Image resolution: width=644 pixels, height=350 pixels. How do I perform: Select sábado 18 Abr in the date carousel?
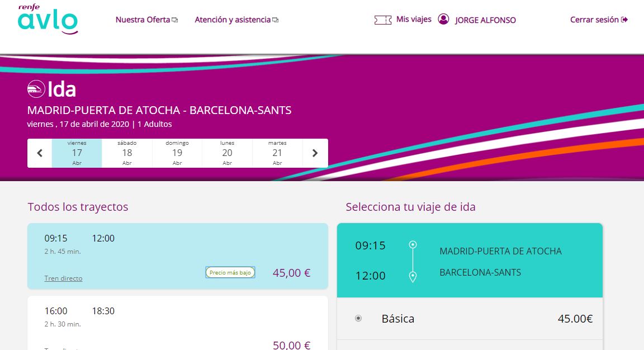coord(127,153)
